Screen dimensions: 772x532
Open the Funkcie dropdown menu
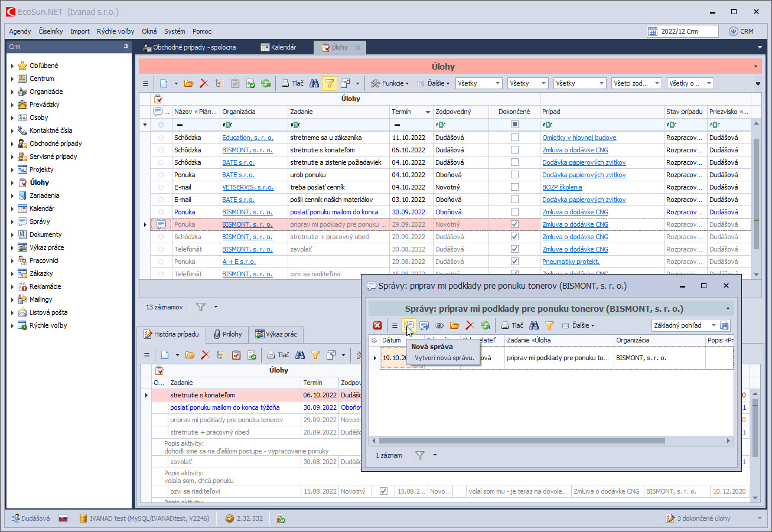[x=390, y=83]
